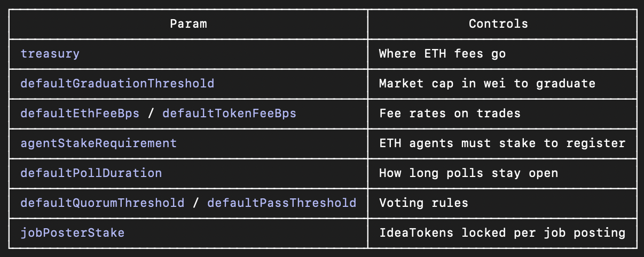Click the slash between the fee Bps params

tap(151, 114)
